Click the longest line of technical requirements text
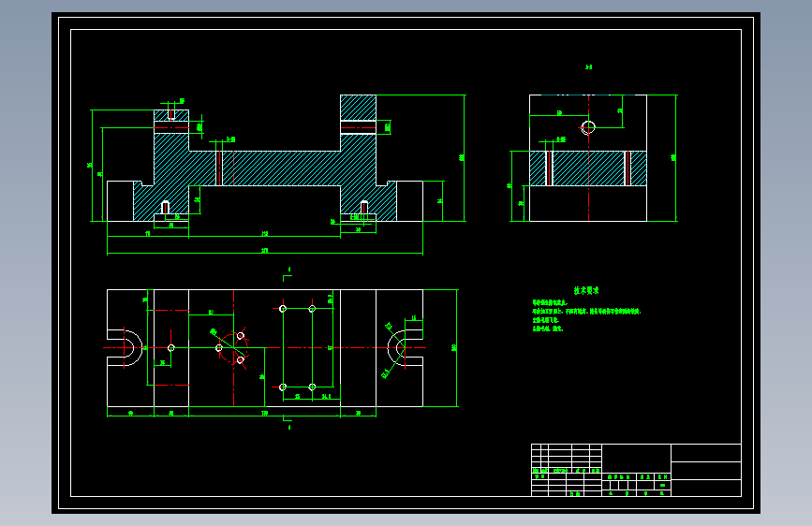Image resolution: width=812 pixels, height=526 pixels. [586, 312]
